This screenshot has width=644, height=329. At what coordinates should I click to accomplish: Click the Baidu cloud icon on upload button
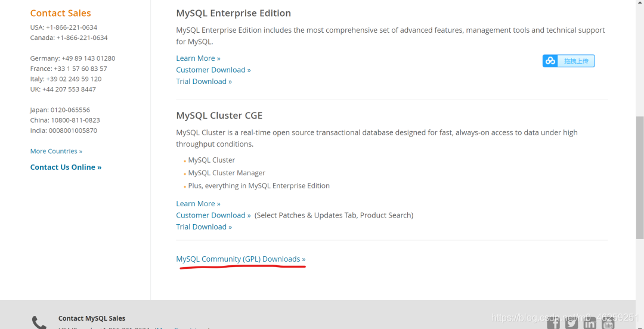point(550,61)
